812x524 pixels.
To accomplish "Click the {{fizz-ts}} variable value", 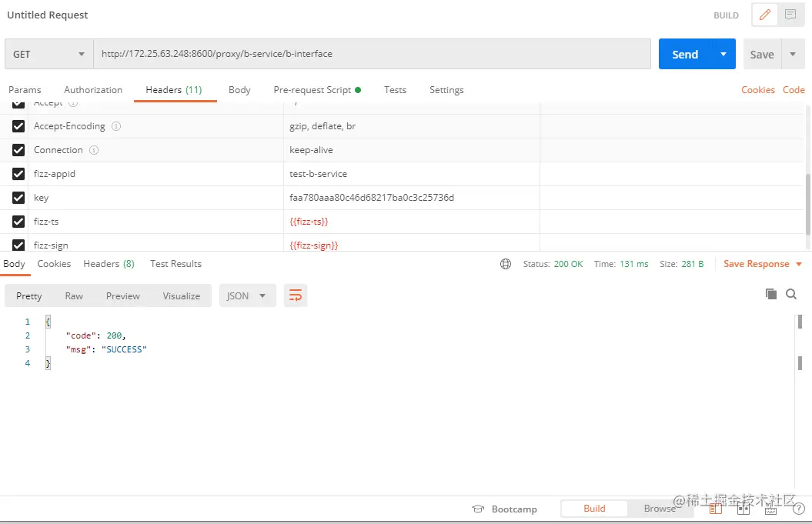I will (309, 221).
